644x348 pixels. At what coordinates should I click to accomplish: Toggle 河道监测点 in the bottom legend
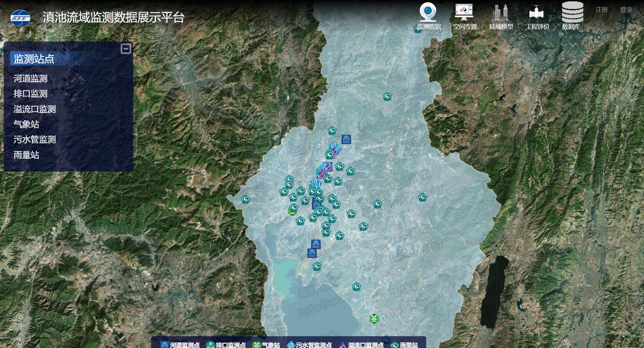[x=184, y=345]
